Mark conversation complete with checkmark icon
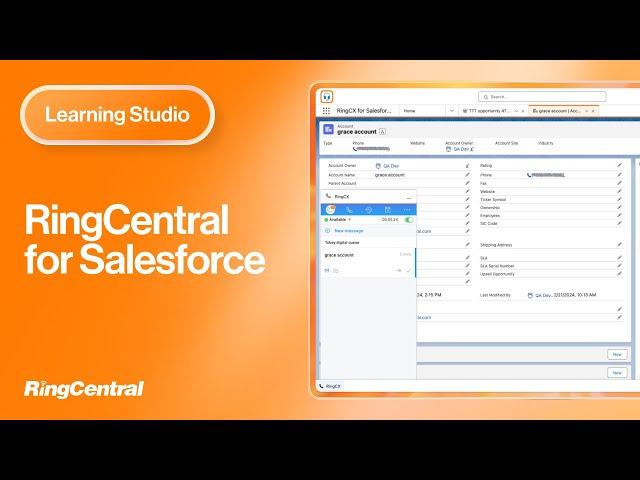 [x=409, y=271]
